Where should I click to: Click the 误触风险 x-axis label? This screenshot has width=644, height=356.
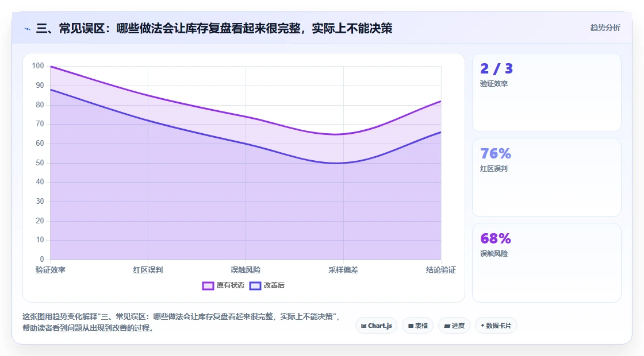(x=246, y=270)
